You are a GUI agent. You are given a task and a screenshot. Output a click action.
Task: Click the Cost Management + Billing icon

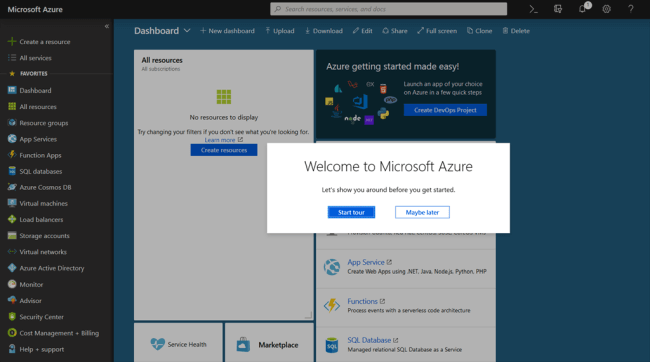12,333
